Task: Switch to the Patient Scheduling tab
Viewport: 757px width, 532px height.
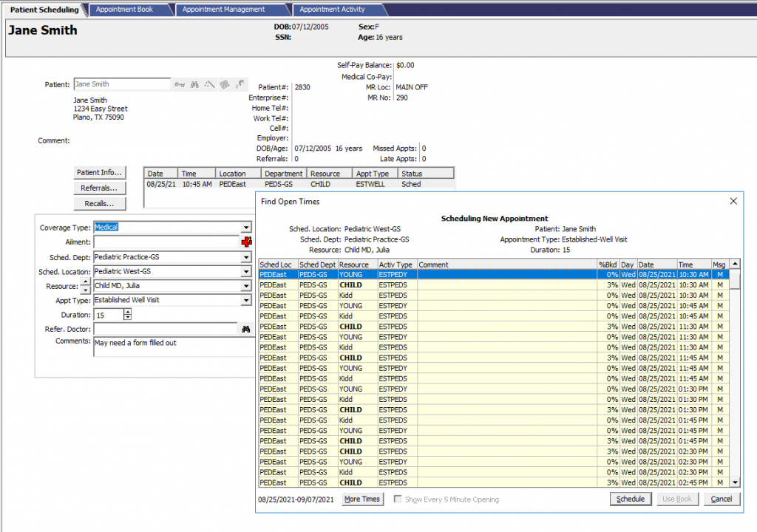Action: [44, 10]
